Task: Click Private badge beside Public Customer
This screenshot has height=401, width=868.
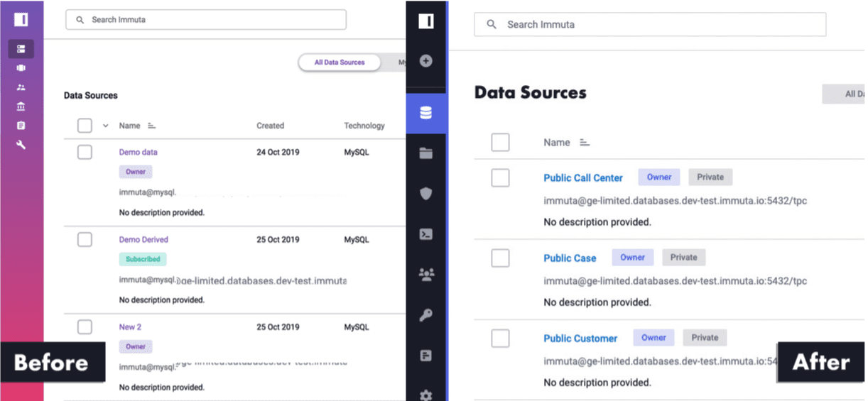Action: pyautogui.click(x=705, y=338)
